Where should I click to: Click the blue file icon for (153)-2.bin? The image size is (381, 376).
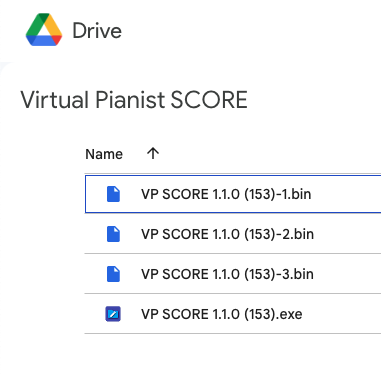point(113,234)
